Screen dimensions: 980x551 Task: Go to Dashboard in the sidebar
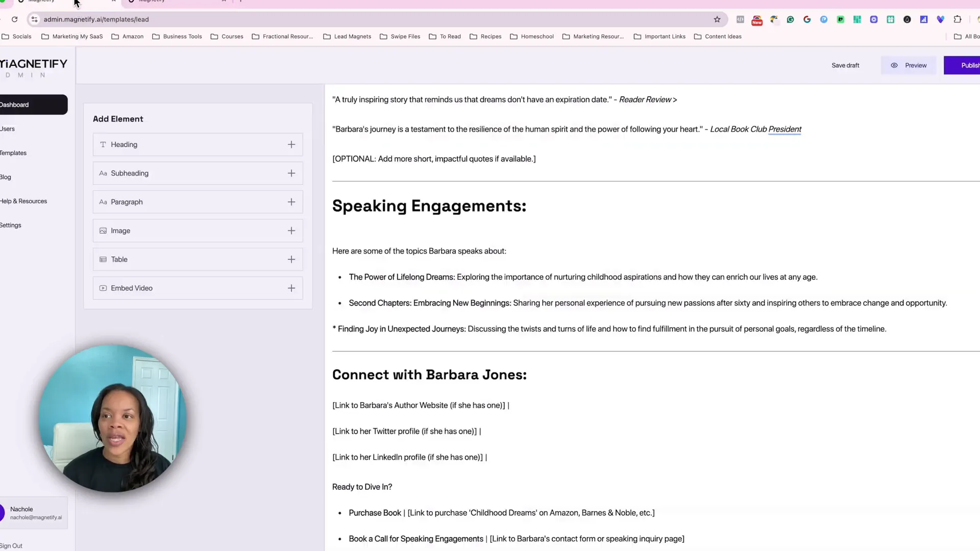34,105
